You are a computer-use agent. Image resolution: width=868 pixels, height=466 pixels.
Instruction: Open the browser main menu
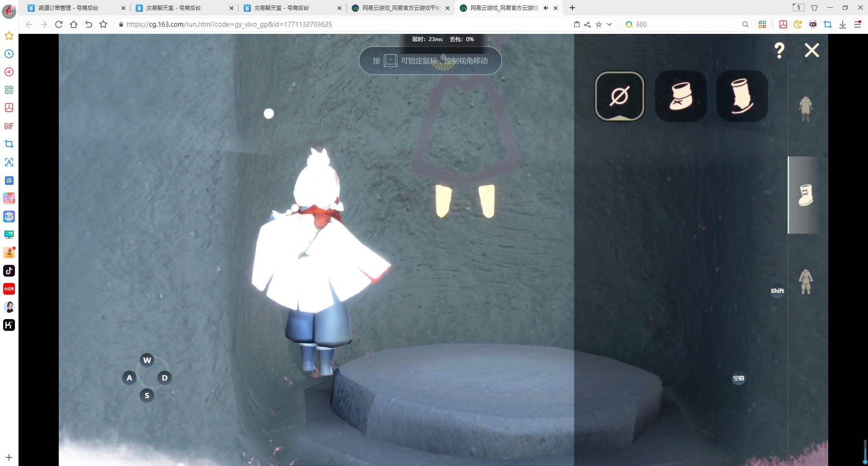[858, 24]
